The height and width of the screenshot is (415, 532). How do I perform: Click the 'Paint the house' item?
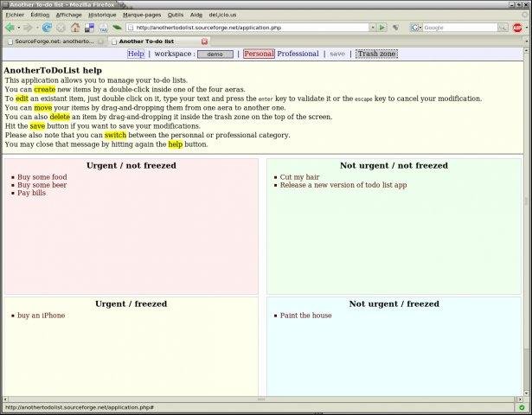tap(305, 316)
